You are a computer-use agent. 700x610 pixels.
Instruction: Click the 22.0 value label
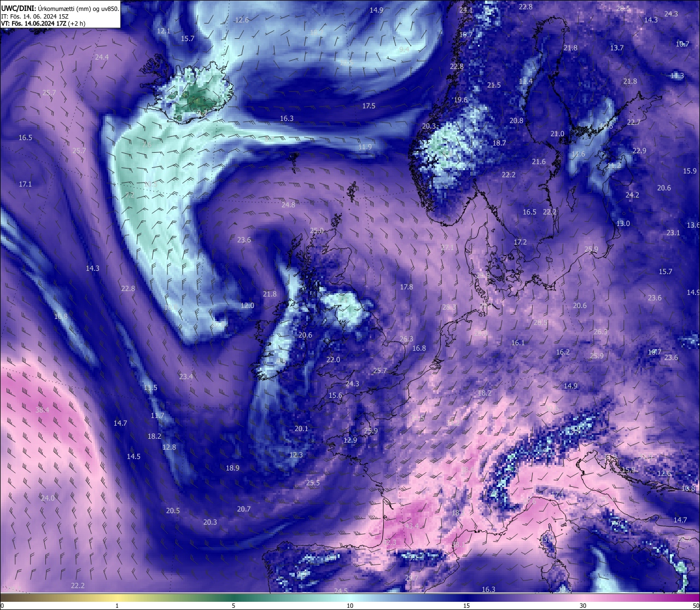point(333,359)
